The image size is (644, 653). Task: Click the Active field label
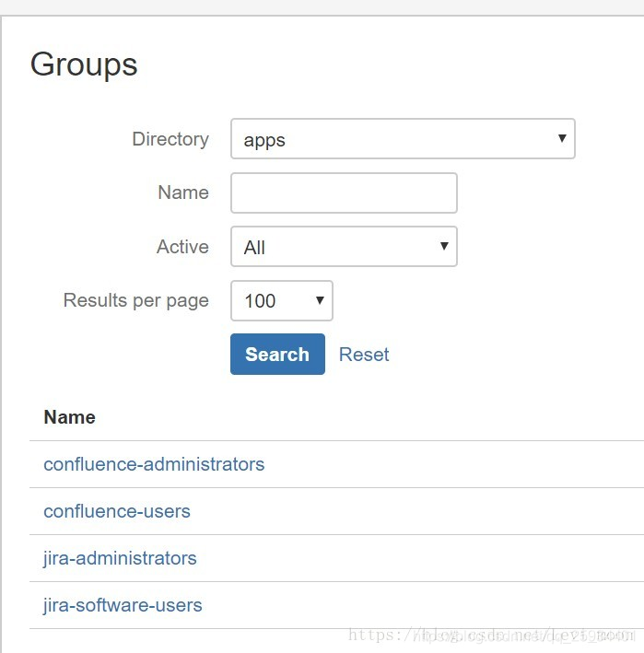tap(182, 247)
